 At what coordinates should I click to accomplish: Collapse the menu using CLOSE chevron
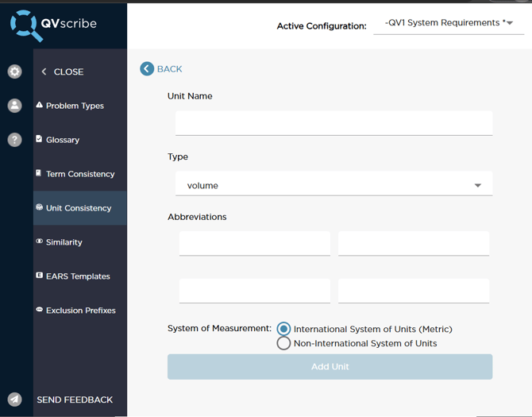pos(44,71)
